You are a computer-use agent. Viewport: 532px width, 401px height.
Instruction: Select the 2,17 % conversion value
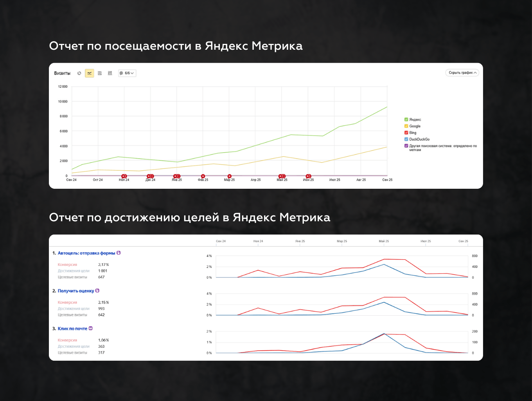tap(104, 265)
